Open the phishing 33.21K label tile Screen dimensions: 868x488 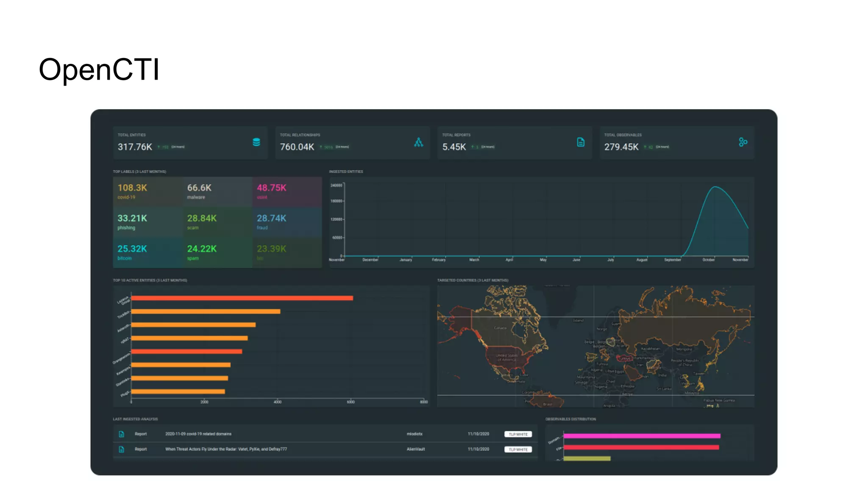[x=147, y=222]
